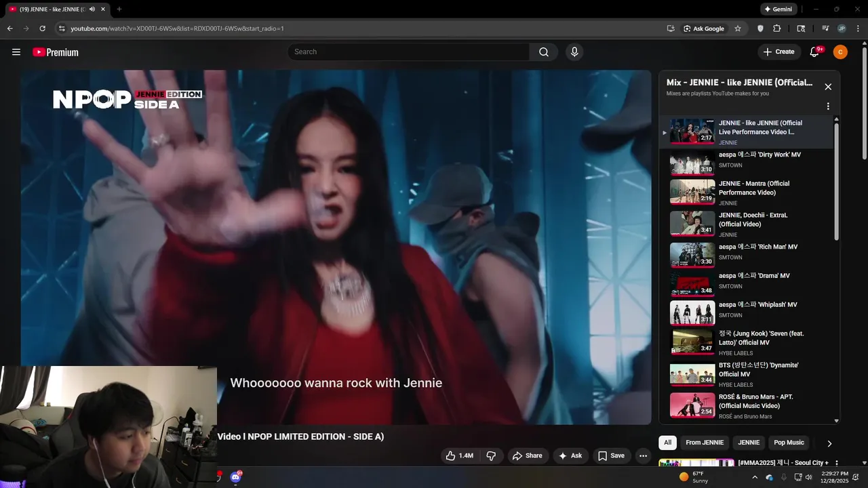
Task: Open weather widget showing 67°F Sunny
Action: coord(693,477)
